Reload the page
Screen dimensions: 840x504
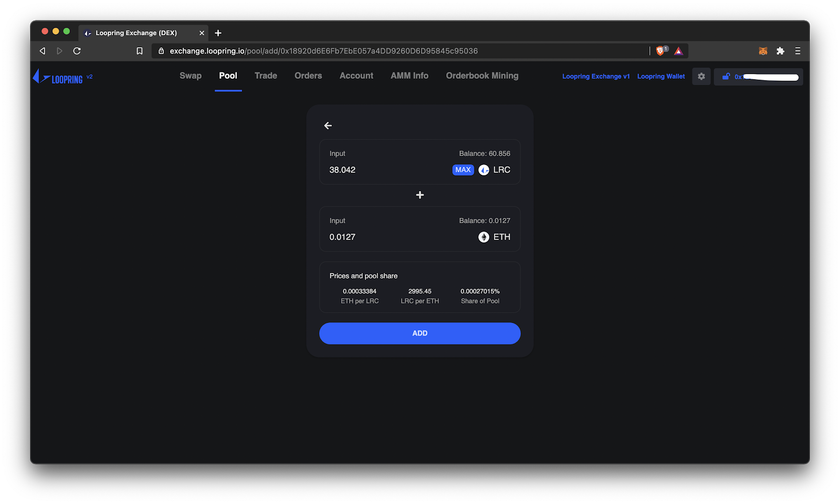tap(77, 51)
